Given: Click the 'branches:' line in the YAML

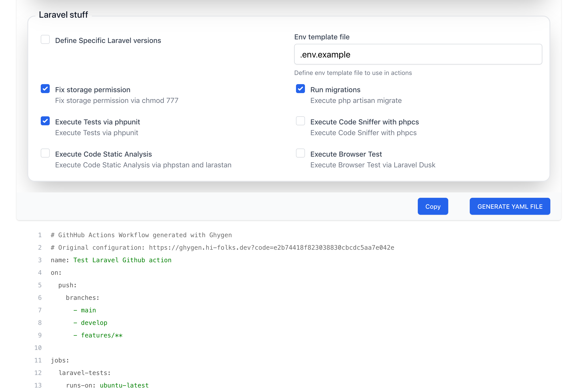Looking at the screenshot, I should click(x=83, y=298).
